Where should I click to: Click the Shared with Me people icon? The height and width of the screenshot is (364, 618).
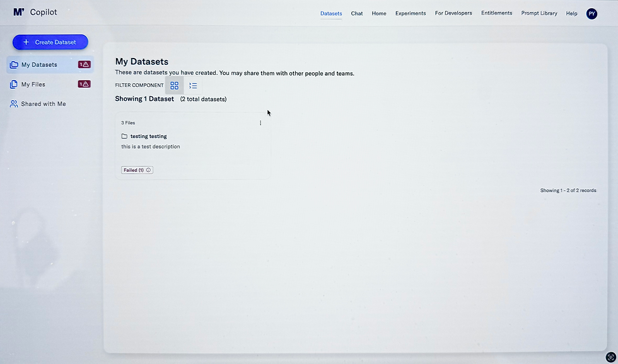tap(14, 104)
